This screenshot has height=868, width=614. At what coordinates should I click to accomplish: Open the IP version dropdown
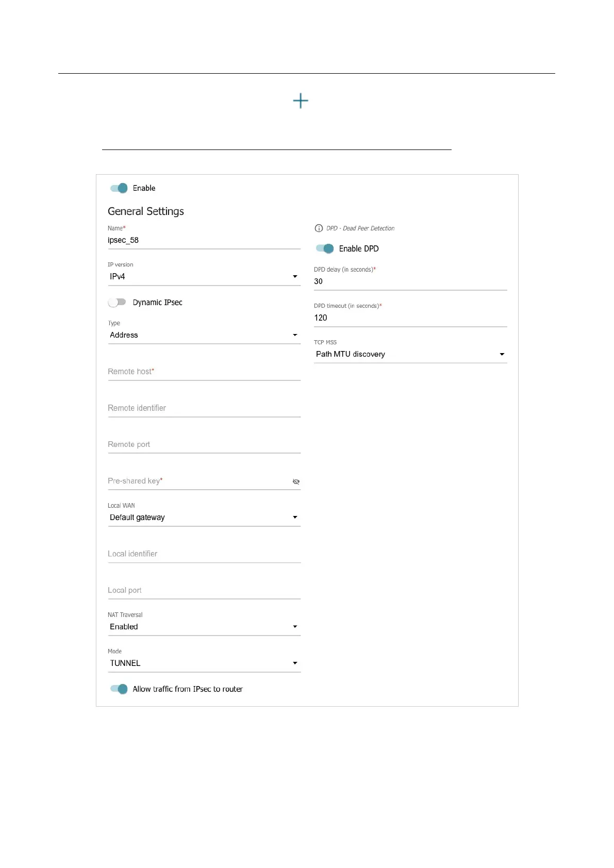pyautogui.click(x=204, y=277)
